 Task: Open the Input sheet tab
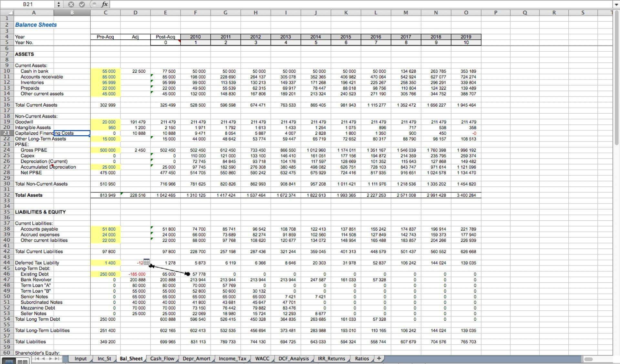(80, 359)
